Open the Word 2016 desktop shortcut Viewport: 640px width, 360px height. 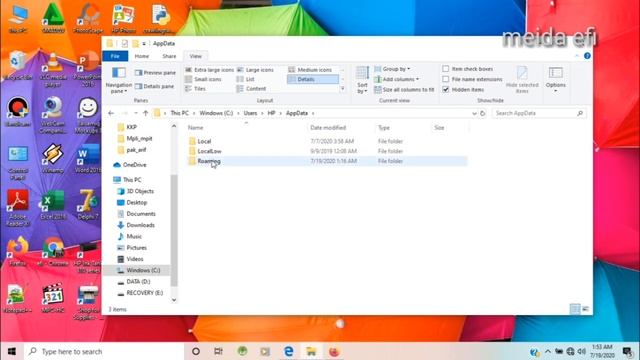(88, 158)
